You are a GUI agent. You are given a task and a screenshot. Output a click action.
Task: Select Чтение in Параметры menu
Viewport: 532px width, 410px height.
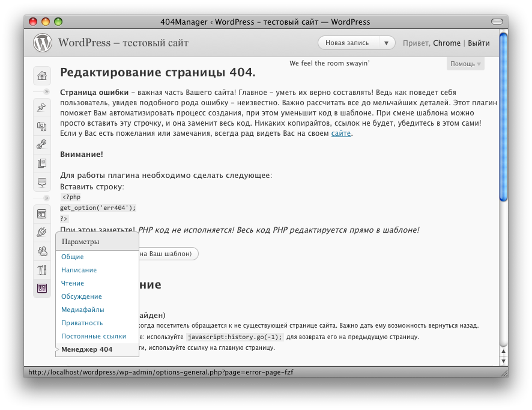[x=72, y=283]
